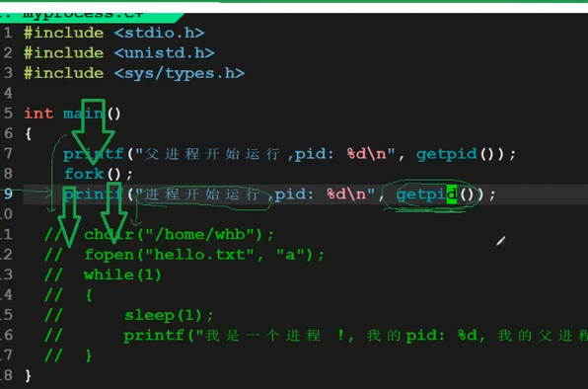Click the commented 'sleep(1);' line
This screenshot has height=389, width=588.
169,316
